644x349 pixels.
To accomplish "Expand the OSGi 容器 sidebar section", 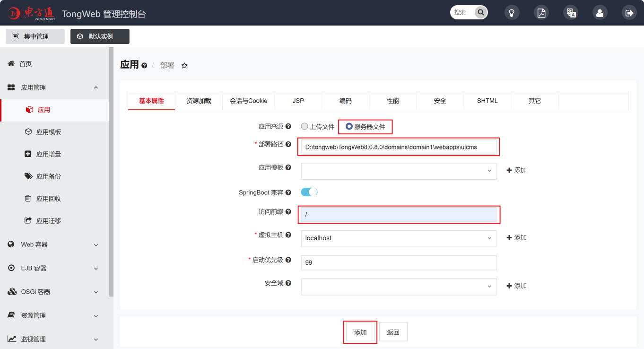I will [96, 292].
